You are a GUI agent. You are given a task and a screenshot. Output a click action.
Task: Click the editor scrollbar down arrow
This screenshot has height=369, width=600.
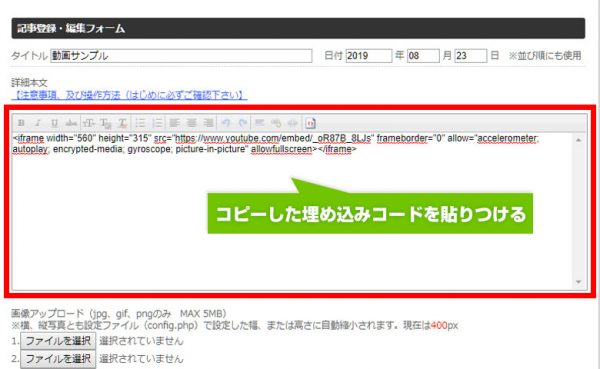(578, 282)
